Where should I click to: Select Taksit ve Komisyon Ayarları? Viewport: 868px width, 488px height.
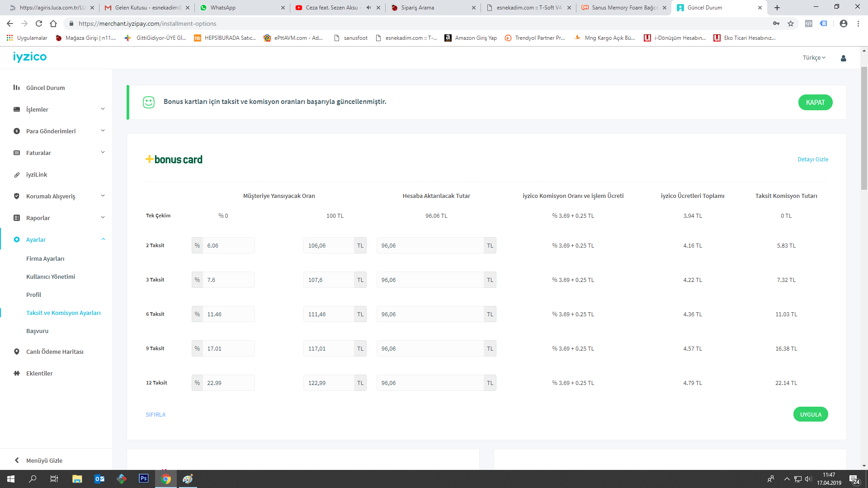(x=63, y=313)
